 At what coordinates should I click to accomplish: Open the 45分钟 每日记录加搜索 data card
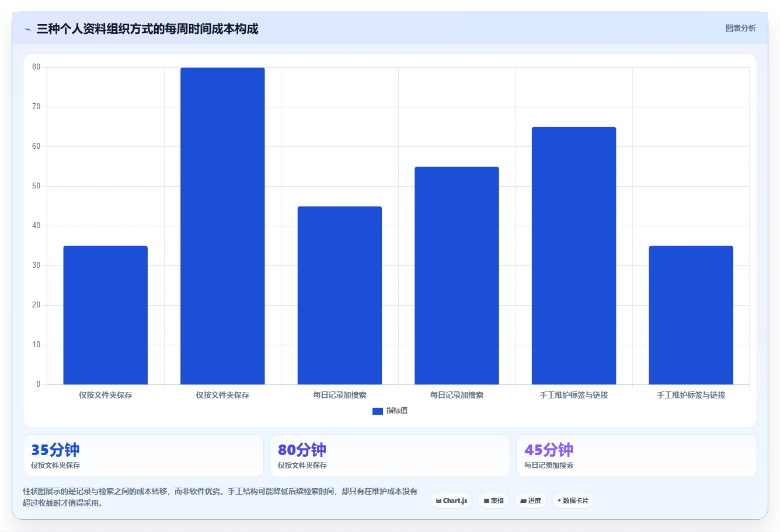coord(636,456)
